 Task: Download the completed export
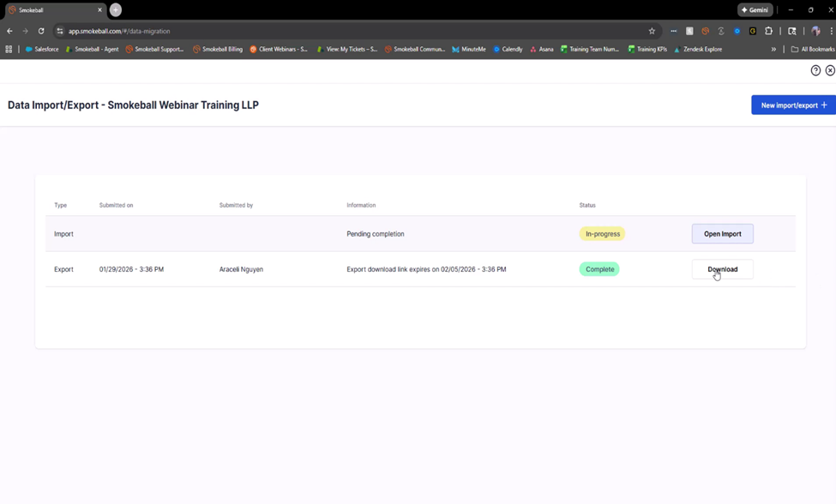click(x=722, y=269)
